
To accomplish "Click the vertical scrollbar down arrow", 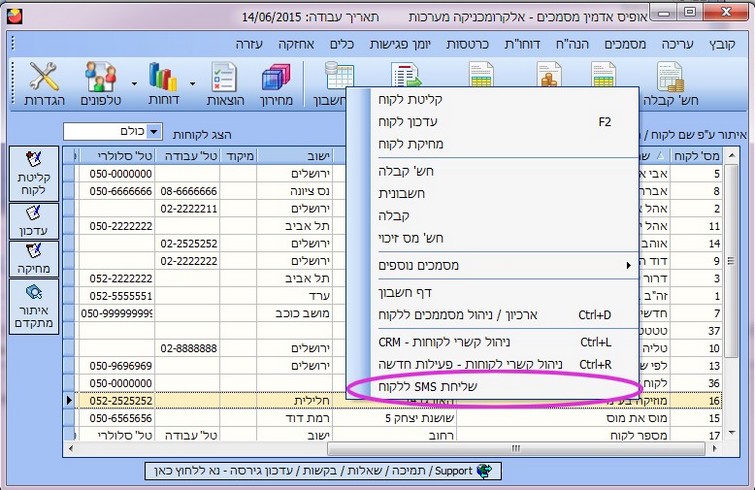I will tap(731, 433).
